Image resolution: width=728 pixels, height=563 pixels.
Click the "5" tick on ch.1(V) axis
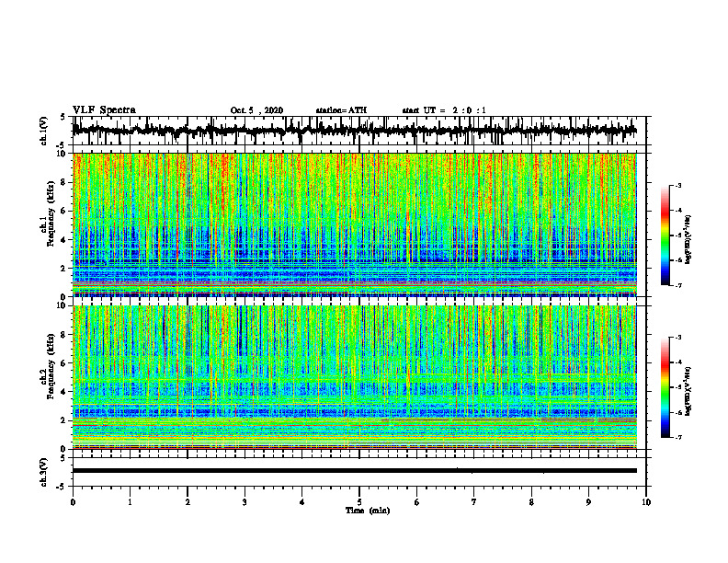63,117
